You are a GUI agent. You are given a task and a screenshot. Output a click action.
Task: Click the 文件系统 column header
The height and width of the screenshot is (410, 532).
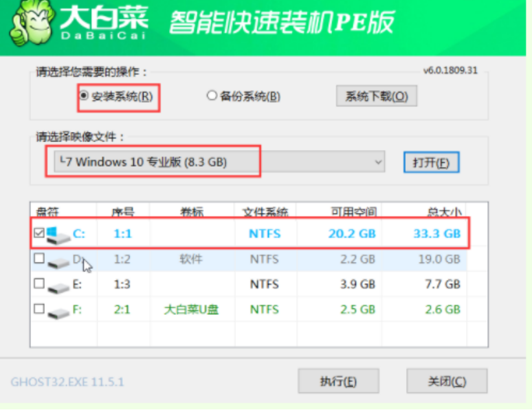point(265,211)
